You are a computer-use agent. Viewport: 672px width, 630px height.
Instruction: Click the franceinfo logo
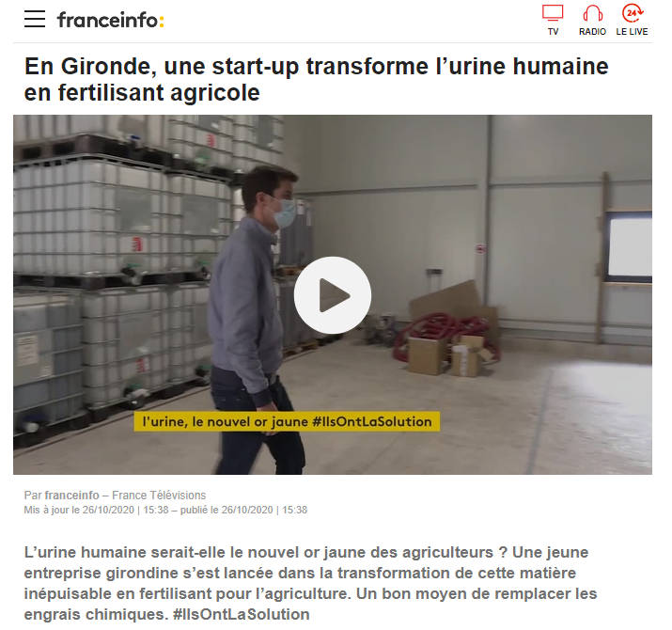point(111,20)
